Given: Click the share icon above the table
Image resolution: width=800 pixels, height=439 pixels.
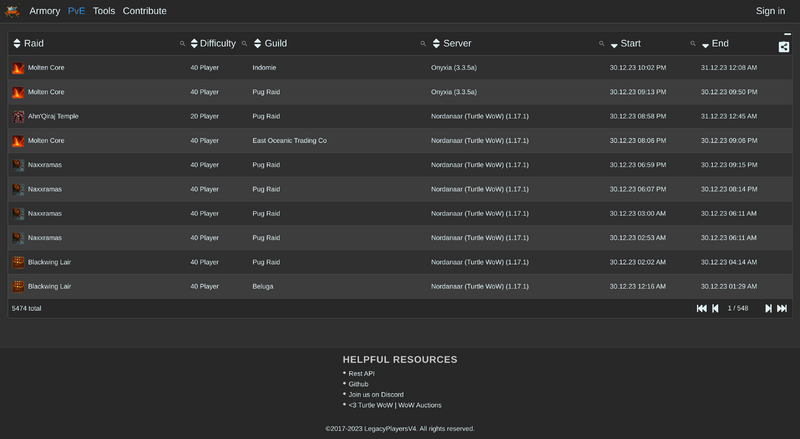Looking at the screenshot, I should click(x=784, y=46).
